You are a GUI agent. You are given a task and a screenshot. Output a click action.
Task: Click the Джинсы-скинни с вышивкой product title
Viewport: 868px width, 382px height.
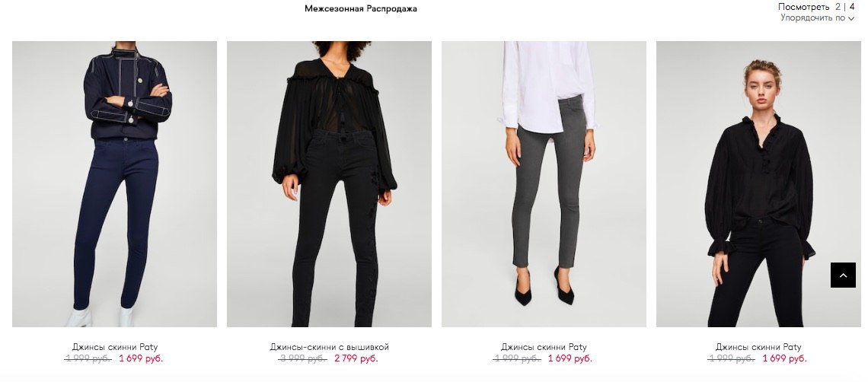tap(330, 347)
